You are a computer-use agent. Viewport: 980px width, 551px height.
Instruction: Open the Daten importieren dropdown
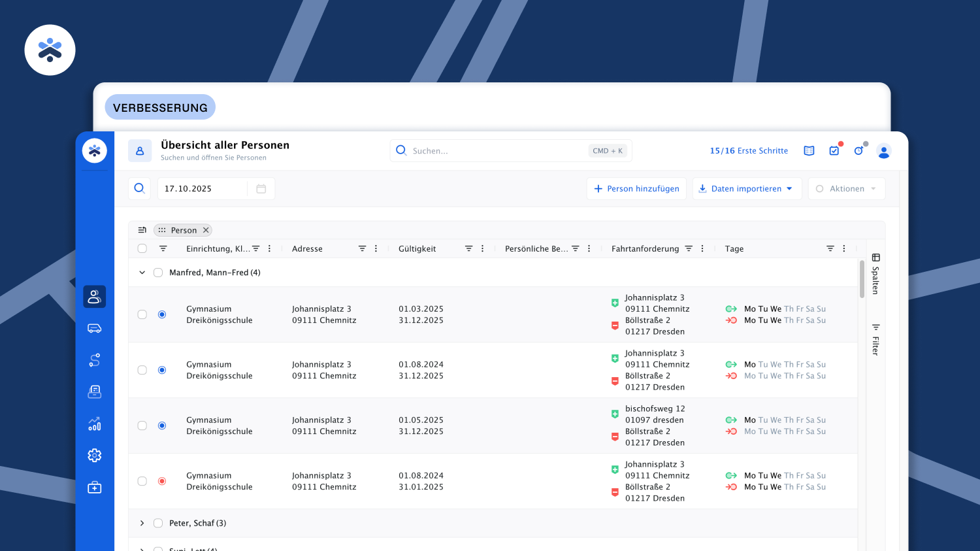746,189
